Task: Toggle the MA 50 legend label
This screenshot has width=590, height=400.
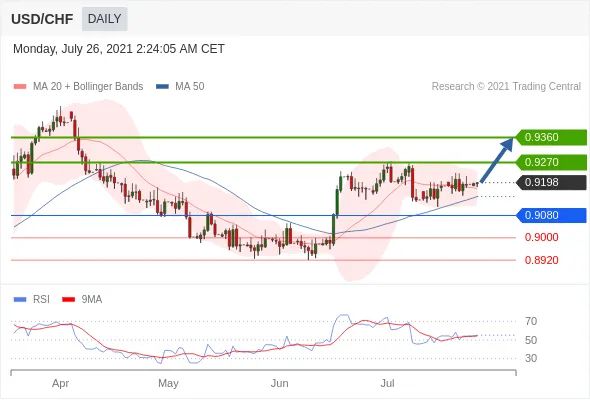Action: click(x=190, y=87)
